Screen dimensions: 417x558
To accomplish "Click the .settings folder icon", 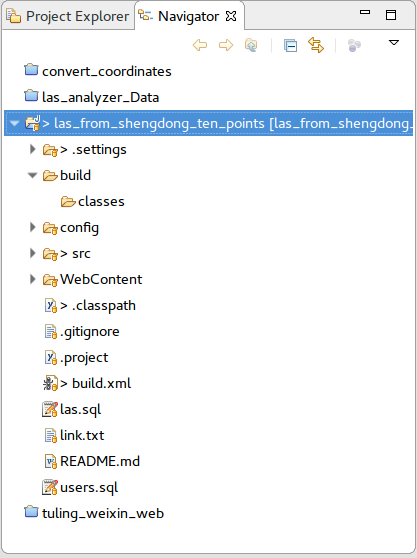I will pyautogui.click(x=50, y=150).
